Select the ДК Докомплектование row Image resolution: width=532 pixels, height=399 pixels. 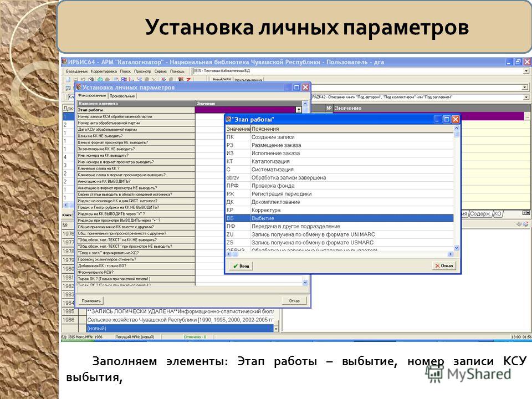point(339,202)
